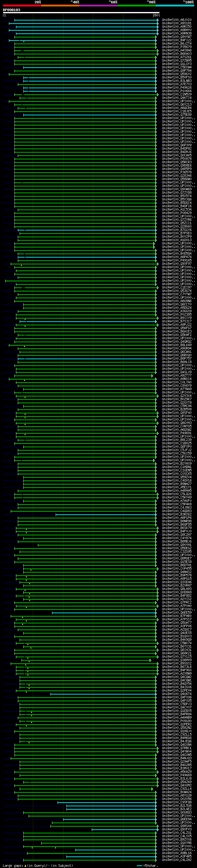Image resolution: width=197 pixels, height=868 pixels.
Task: Open hit UniRef100_A9RHY0
Action: 176,30
